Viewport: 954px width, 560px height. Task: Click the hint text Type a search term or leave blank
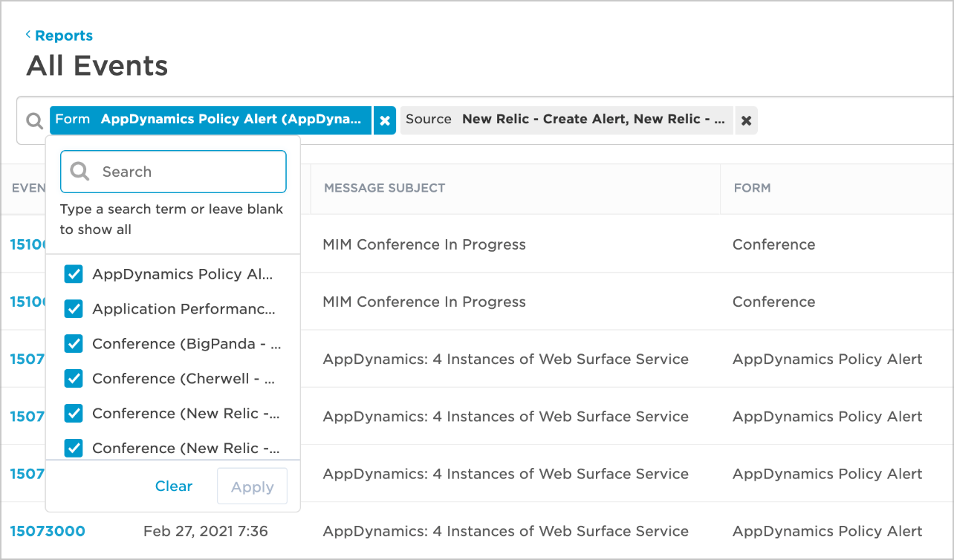click(172, 219)
